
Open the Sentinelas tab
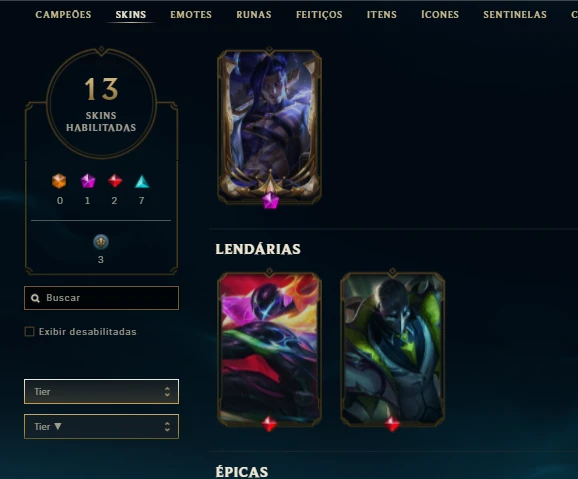(x=515, y=14)
